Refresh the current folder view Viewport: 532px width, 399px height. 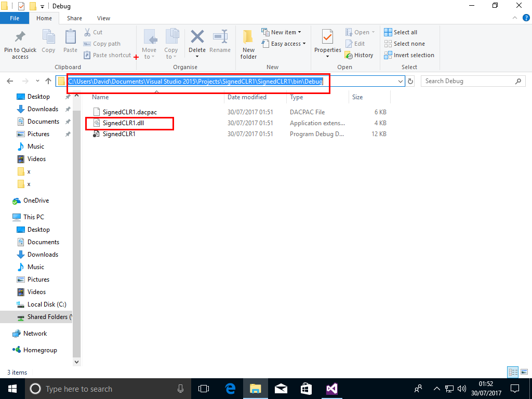point(410,82)
